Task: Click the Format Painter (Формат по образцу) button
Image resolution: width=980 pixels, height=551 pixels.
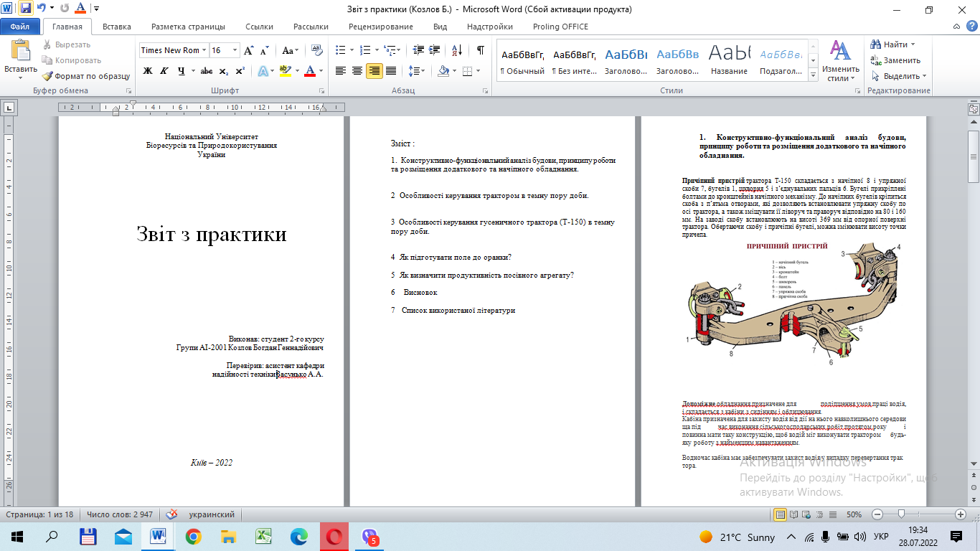Action: point(86,76)
